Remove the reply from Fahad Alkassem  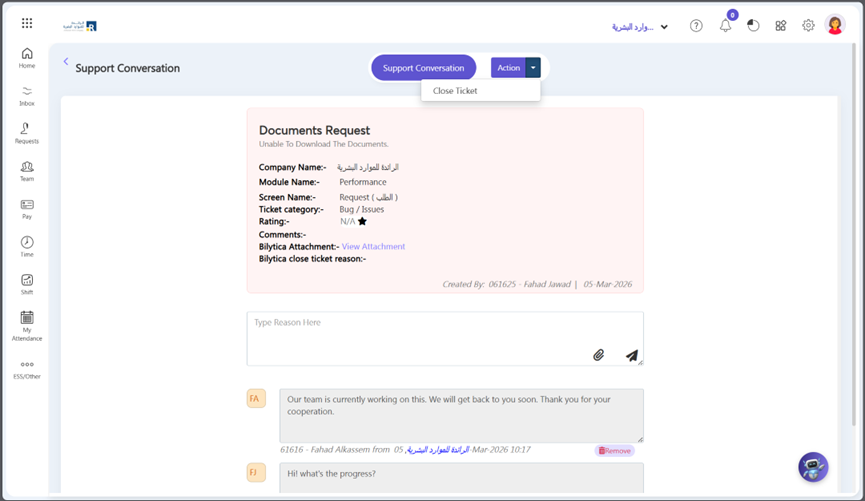615,451
